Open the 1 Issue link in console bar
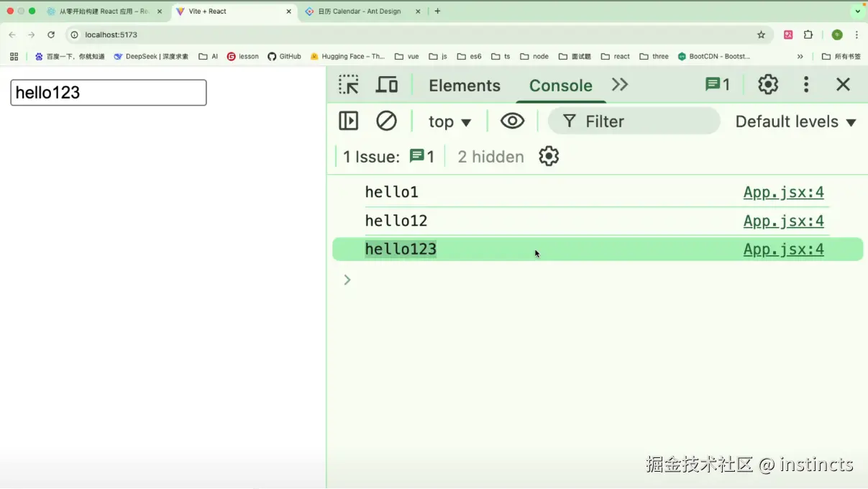868x489 pixels. [x=389, y=157]
